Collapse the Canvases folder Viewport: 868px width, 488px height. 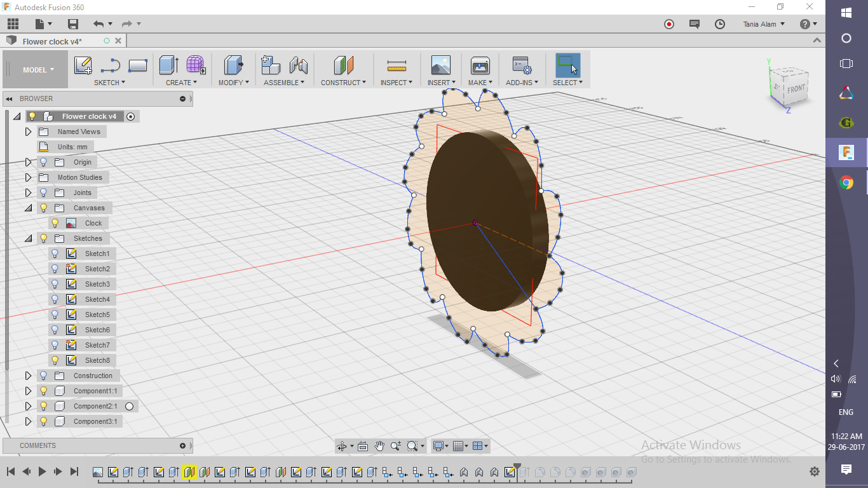point(28,208)
